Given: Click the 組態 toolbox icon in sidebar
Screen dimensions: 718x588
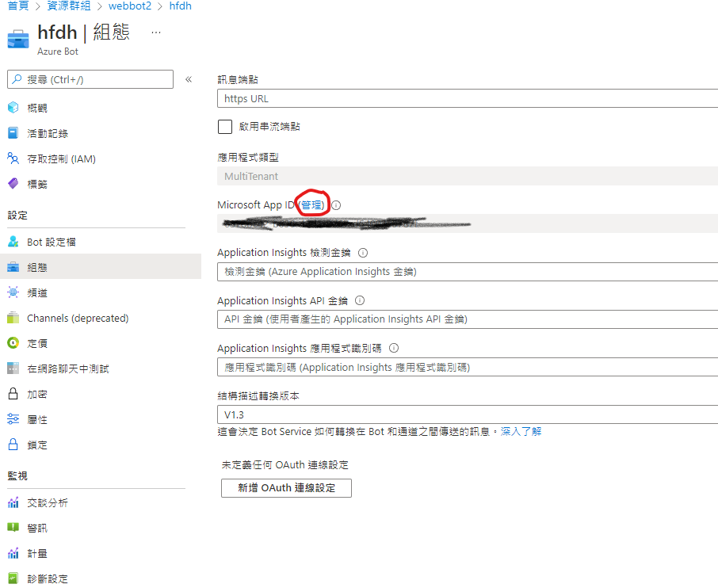Looking at the screenshot, I should pyautogui.click(x=13, y=267).
